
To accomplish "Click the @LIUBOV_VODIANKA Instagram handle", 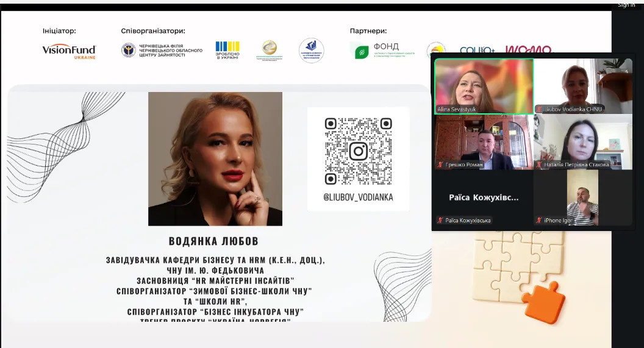I will 358,197.
